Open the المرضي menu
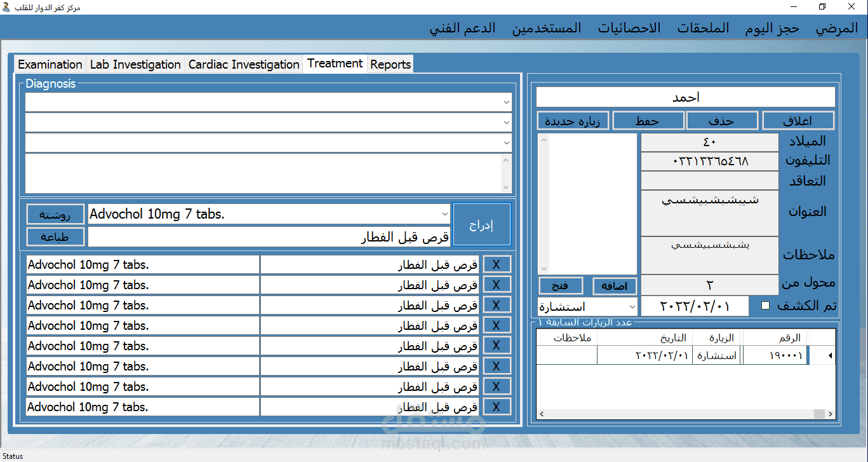Image resolution: width=868 pixels, height=462 pixels. 837,28
